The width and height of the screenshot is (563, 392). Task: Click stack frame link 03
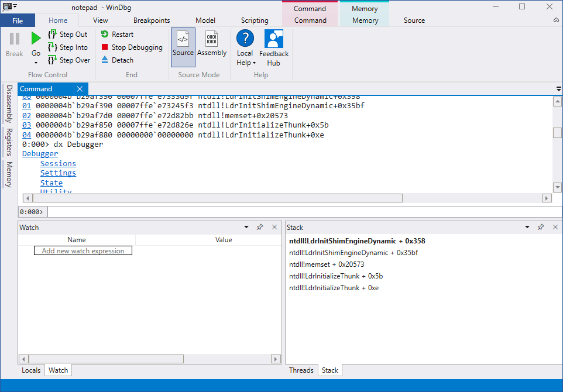point(26,125)
